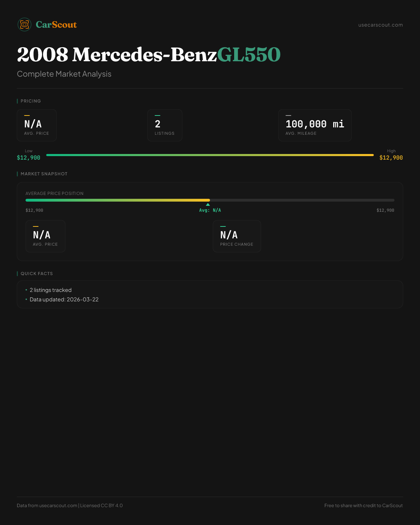Click the CarScout brand name

coord(56,24)
